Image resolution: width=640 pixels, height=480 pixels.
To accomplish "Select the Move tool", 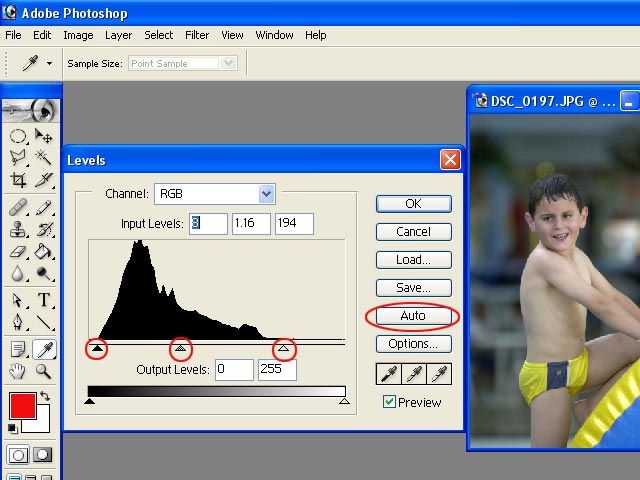I will 43,136.
